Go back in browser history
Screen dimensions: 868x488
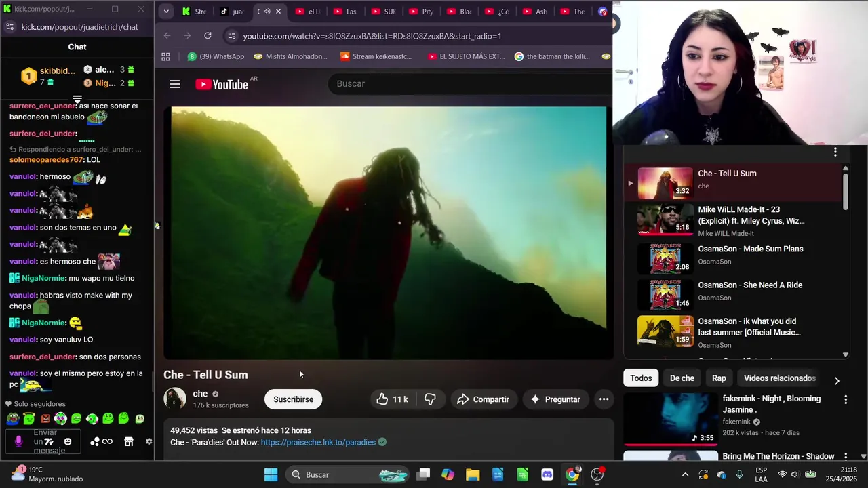point(167,35)
